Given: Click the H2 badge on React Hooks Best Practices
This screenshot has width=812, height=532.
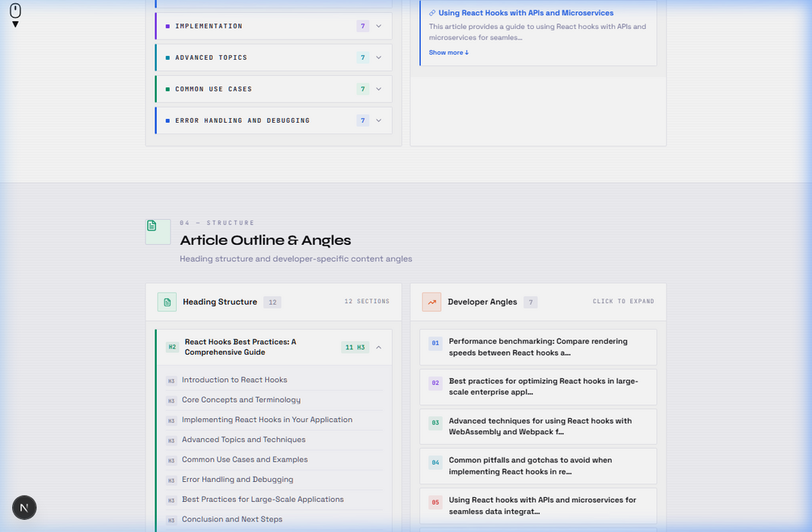Looking at the screenshot, I should coord(172,347).
